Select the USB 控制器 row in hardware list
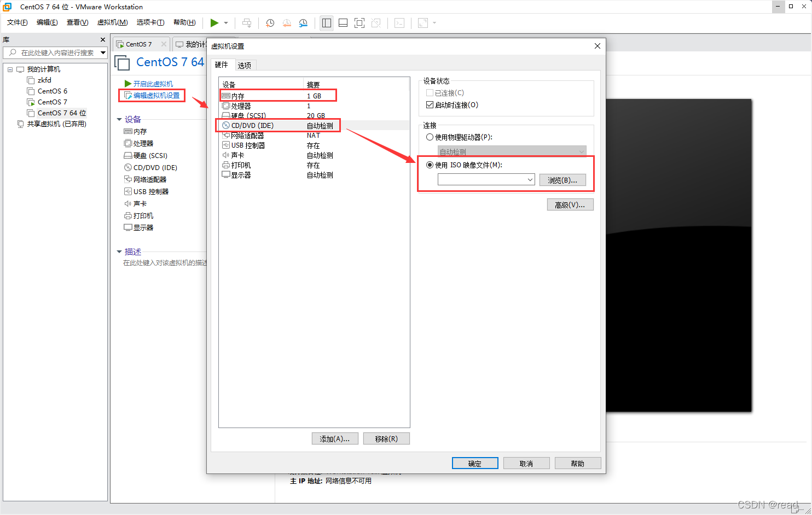The height and width of the screenshot is (515, 812). click(314, 145)
